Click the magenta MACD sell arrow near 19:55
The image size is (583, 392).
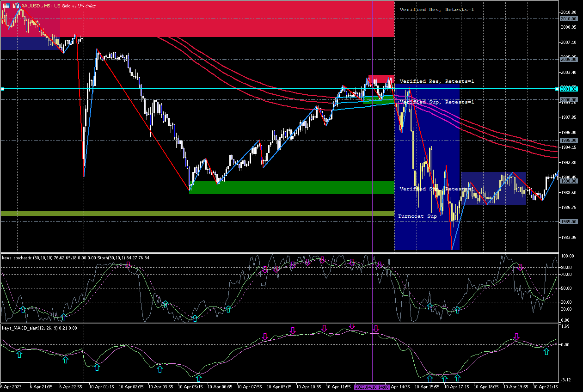tap(516, 337)
